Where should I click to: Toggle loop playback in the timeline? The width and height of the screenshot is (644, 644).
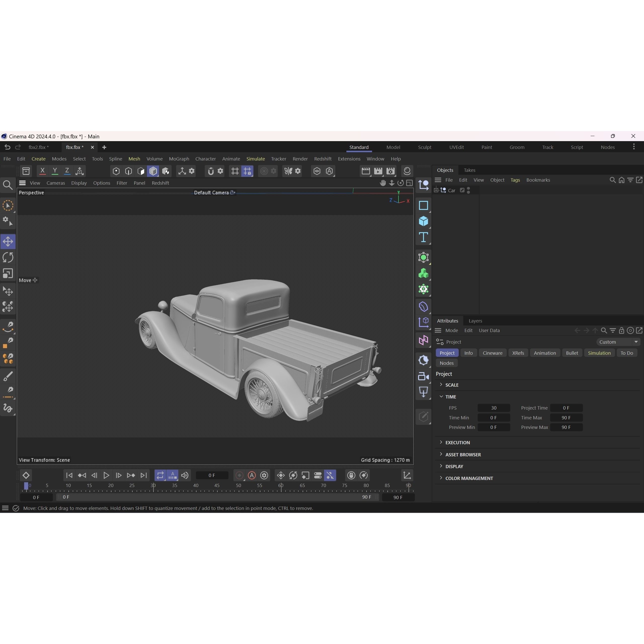pos(160,475)
